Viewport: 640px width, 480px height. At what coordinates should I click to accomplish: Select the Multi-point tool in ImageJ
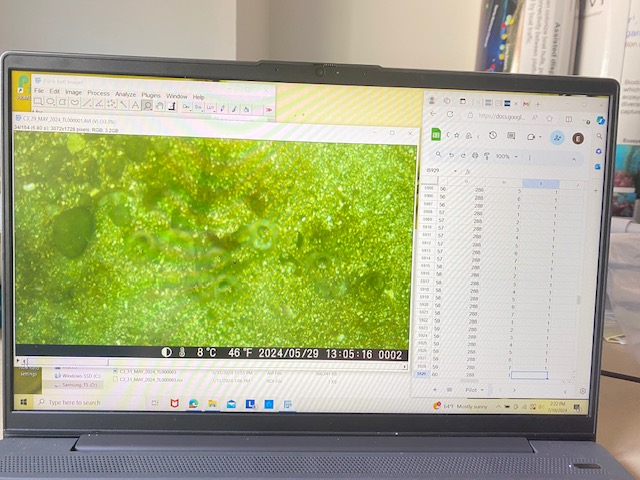pos(111,104)
